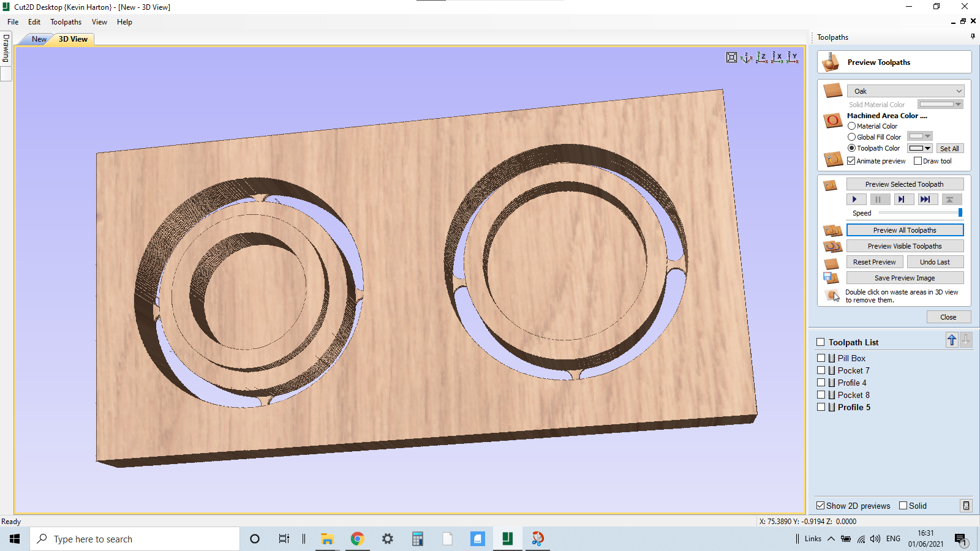Pin the Toolpaths panel open
The width and height of the screenshot is (980, 551).
pos(971,36)
